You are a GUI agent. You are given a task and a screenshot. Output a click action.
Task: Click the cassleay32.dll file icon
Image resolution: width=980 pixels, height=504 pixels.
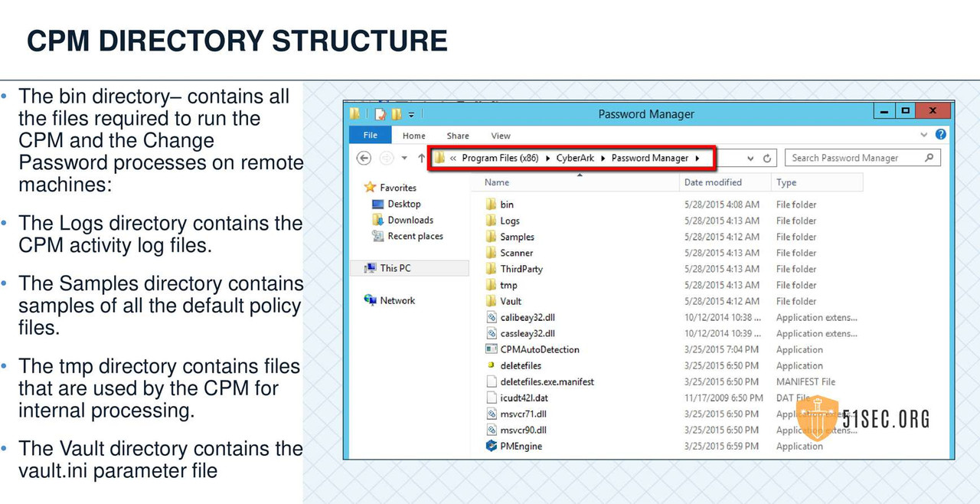coord(492,333)
